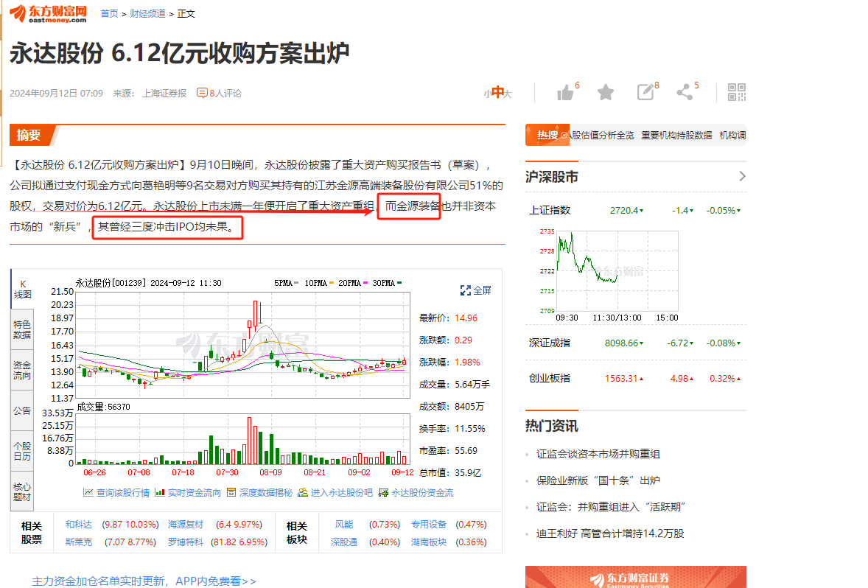Expand 沪深股市 section arrow
868x588 pixels.
pyautogui.click(x=742, y=176)
